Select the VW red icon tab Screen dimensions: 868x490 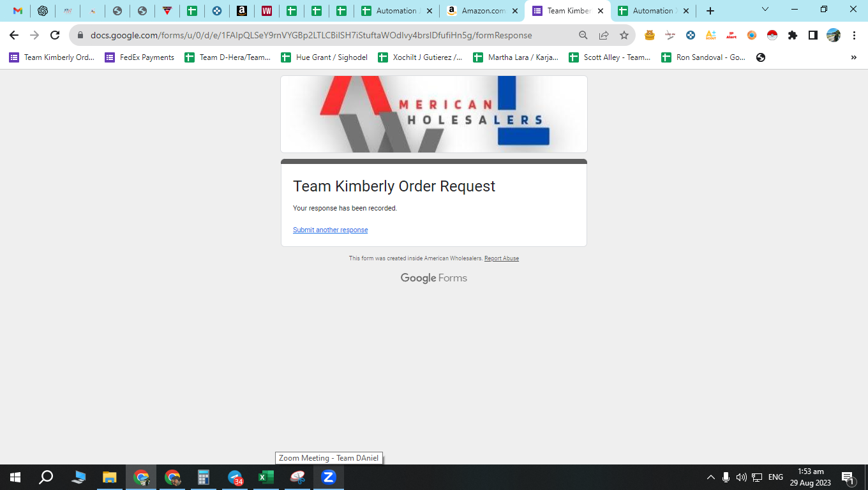(x=267, y=11)
